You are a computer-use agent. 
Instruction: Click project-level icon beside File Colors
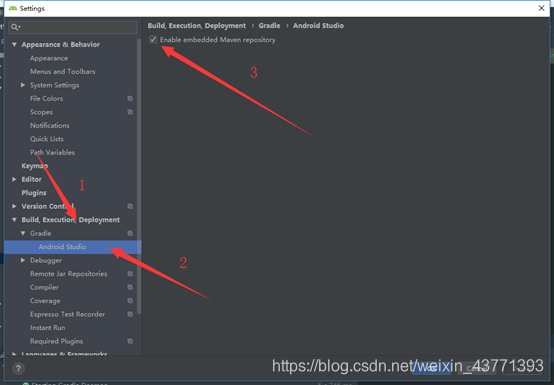click(130, 99)
